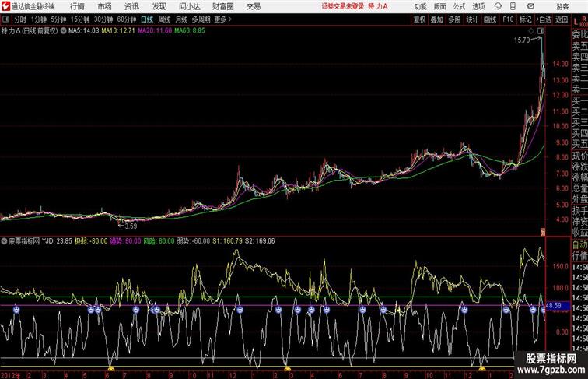
Task: Click the 极弱: -80.00 indicator label
Action: pos(91,241)
